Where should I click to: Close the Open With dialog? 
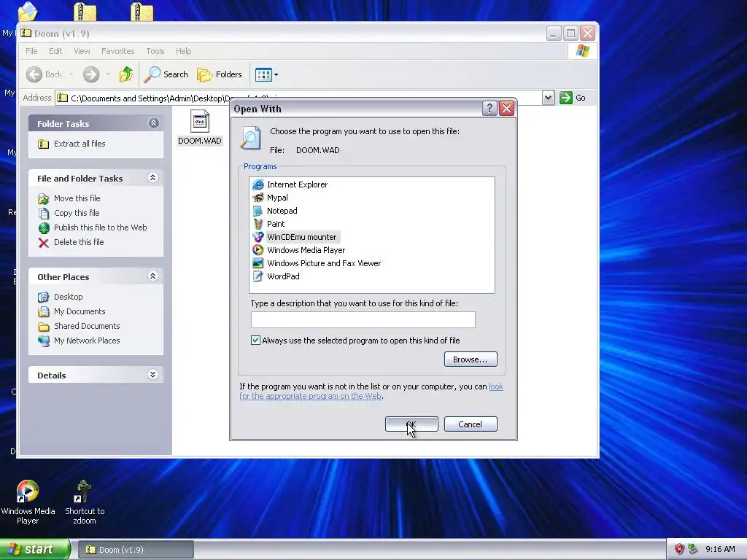click(506, 109)
